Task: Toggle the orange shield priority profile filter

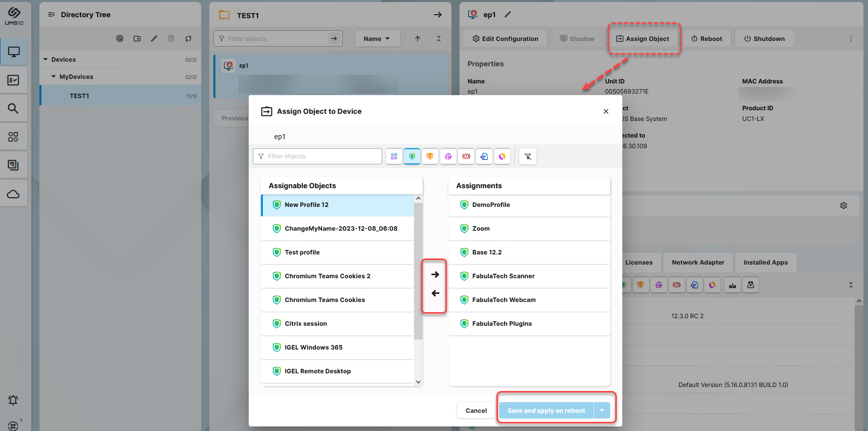Action: 430,156
